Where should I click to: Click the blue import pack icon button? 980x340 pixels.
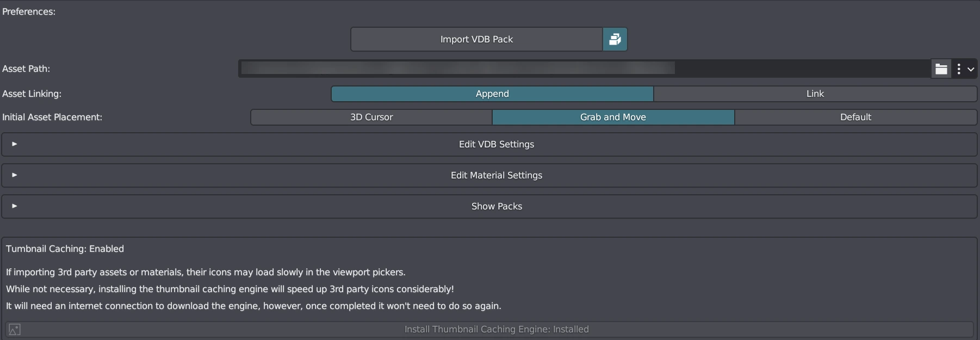click(x=615, y=39)
